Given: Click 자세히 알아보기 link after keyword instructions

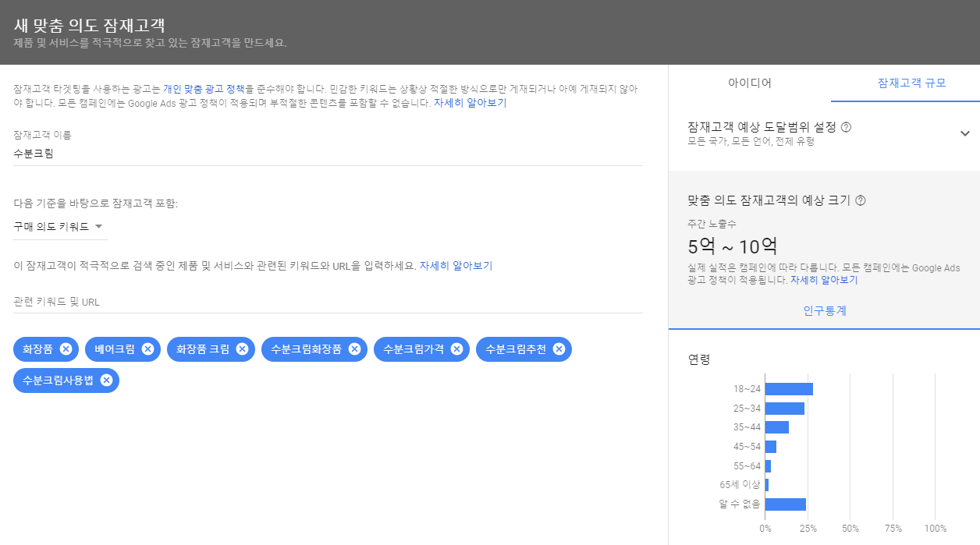Looking at the screenshot, I should pos(456,266).
